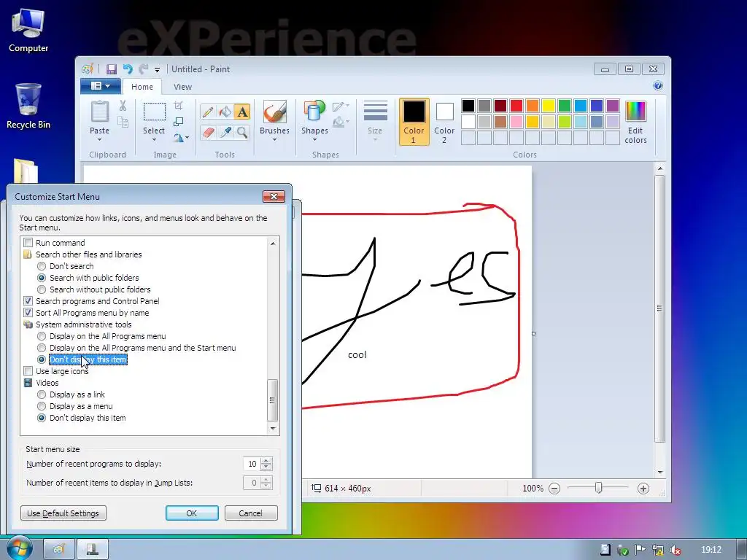
Task: Select Search without public folders option
Action: point(42,289)
